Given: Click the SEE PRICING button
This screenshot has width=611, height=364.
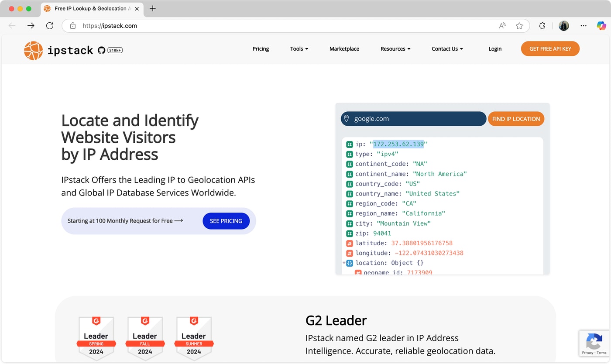Looking at the screenshot, I should point(226,221).
